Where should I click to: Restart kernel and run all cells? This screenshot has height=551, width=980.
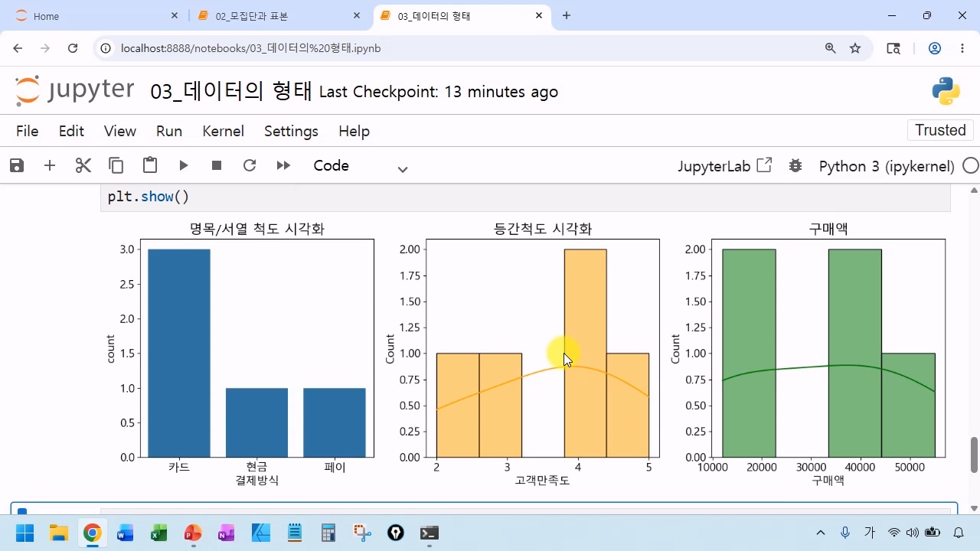tap(283, 165)
